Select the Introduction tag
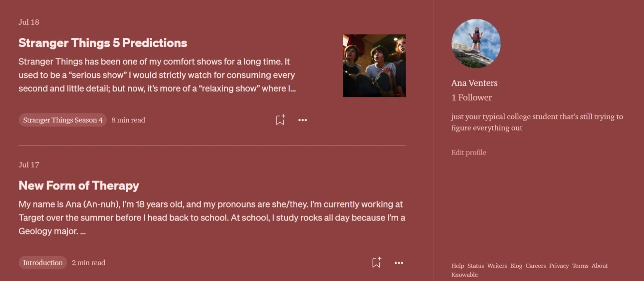644x281 pixels. click(x=43, y=263)
